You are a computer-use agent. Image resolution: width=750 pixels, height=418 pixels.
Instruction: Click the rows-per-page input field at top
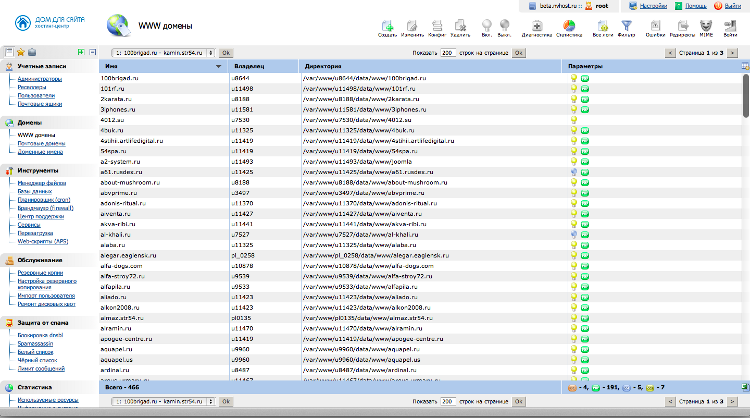(448, 53)
